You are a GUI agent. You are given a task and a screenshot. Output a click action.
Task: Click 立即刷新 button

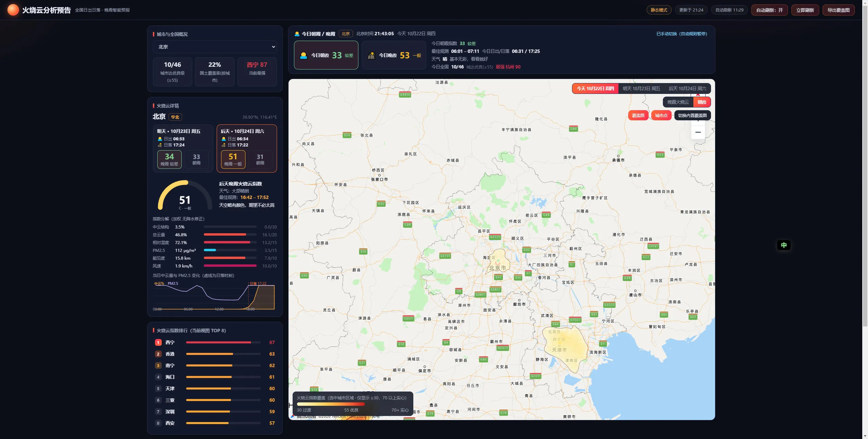click(805, 10)
